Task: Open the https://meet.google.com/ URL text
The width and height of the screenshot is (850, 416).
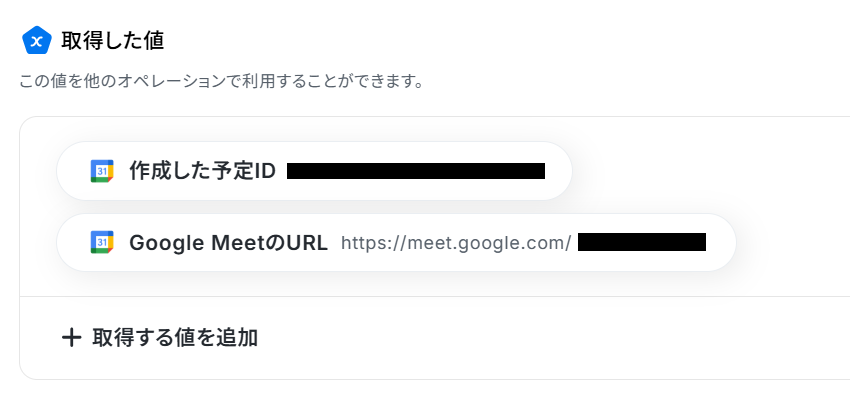Action: (x=455, y=242)
